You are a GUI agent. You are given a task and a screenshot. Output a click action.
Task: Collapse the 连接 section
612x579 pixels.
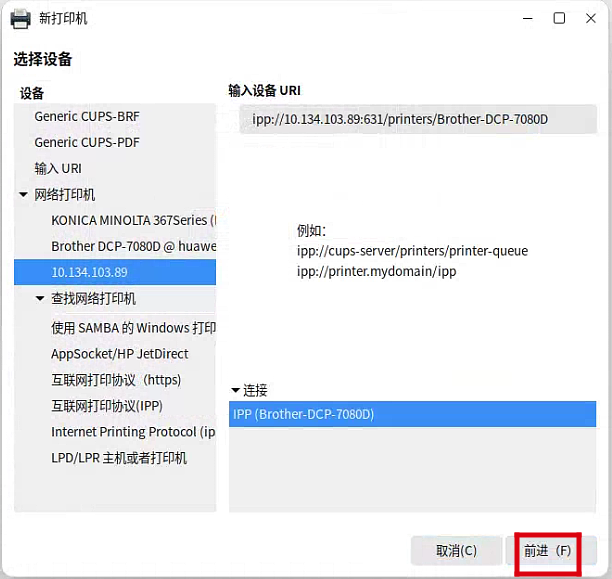click(x=235, y=390)
